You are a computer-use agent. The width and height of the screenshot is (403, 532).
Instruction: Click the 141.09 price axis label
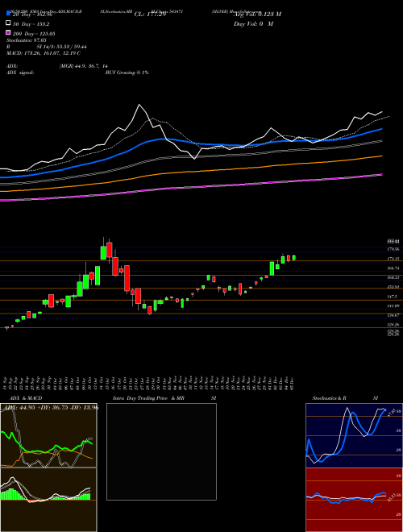pyautogui.click(x=393, y=306)
